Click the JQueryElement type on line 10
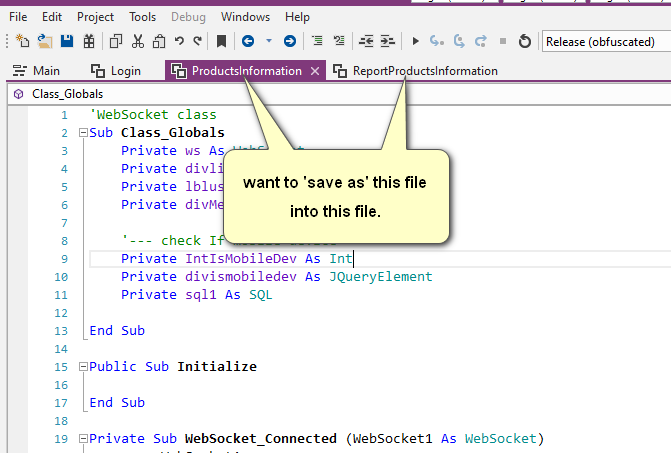671x453 pixels. pyautogui.click(x=380, y=277)
